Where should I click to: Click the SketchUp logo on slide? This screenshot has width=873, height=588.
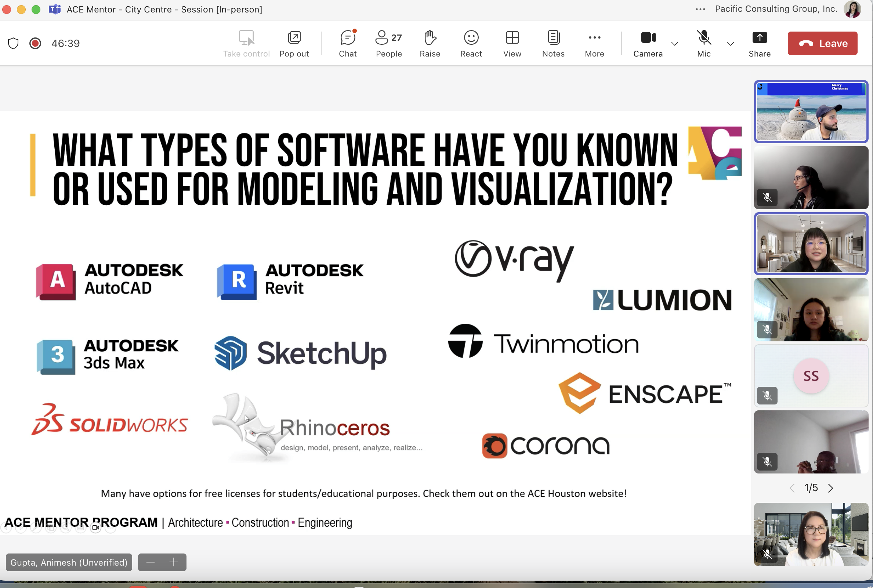point(300,353)
